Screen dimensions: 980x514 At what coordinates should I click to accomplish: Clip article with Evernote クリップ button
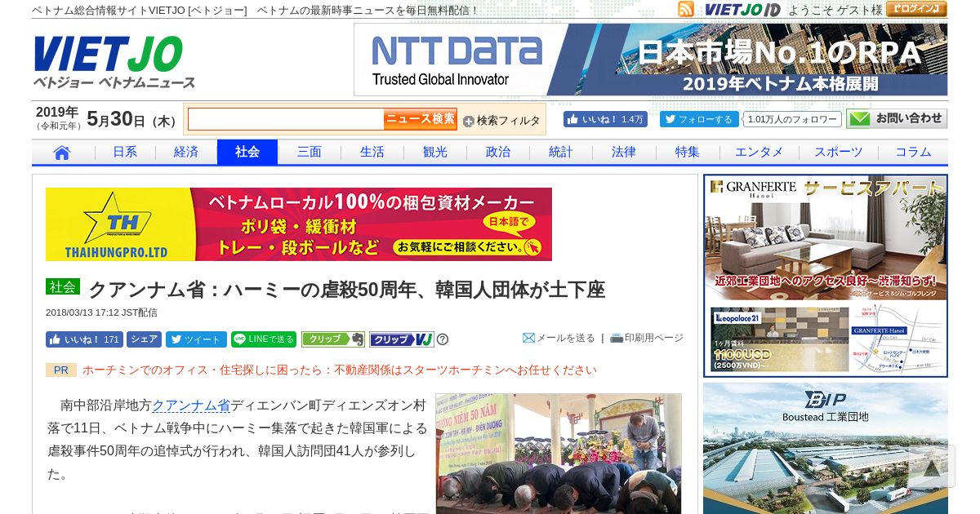(333, 339)
